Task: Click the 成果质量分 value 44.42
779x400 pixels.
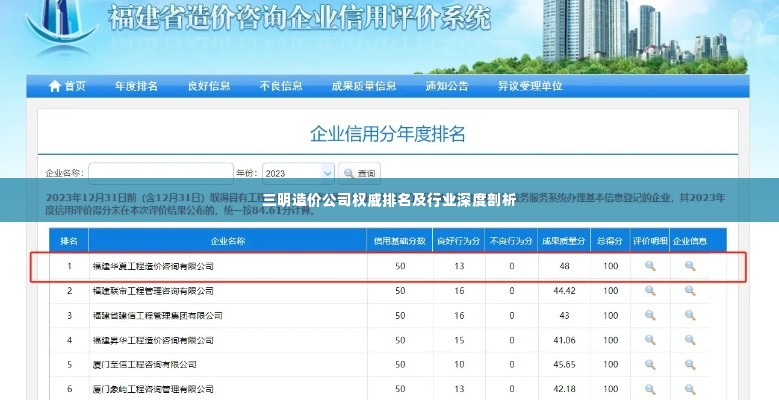Action: coord(564,291)
